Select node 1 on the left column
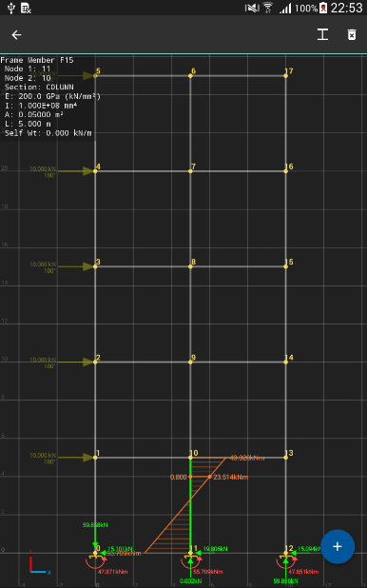367x588 pixels. pos(95,458)
